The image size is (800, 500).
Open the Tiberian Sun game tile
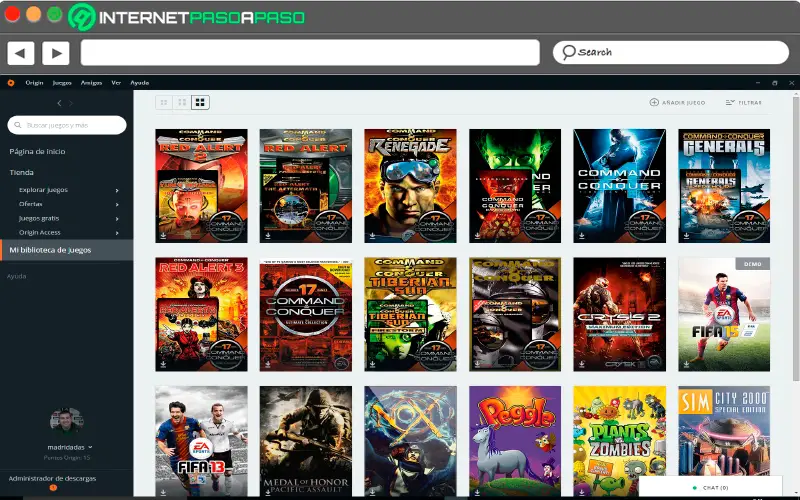pyautogui.click(x=410, y=314)
